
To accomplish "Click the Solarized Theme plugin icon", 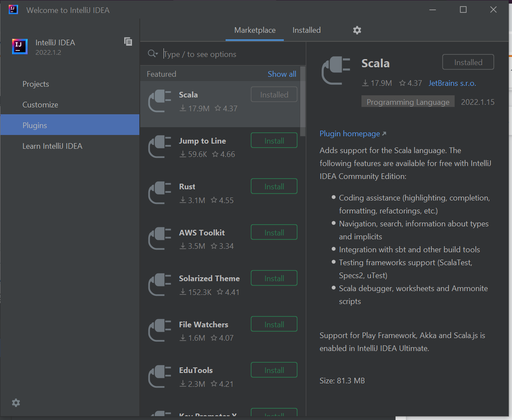I will point(160,285).
